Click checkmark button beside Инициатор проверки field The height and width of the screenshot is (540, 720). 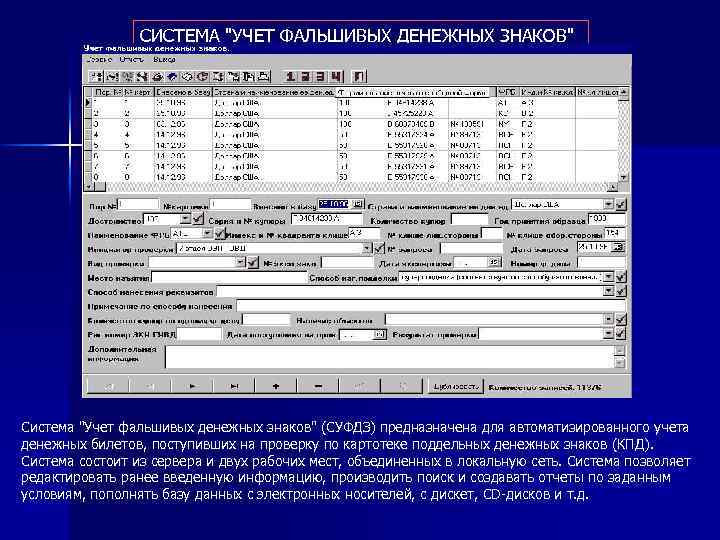[x=378, y=248]
